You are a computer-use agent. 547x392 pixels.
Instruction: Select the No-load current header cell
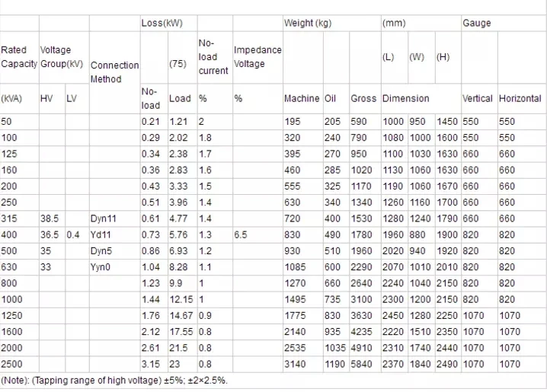click(213, 57)
